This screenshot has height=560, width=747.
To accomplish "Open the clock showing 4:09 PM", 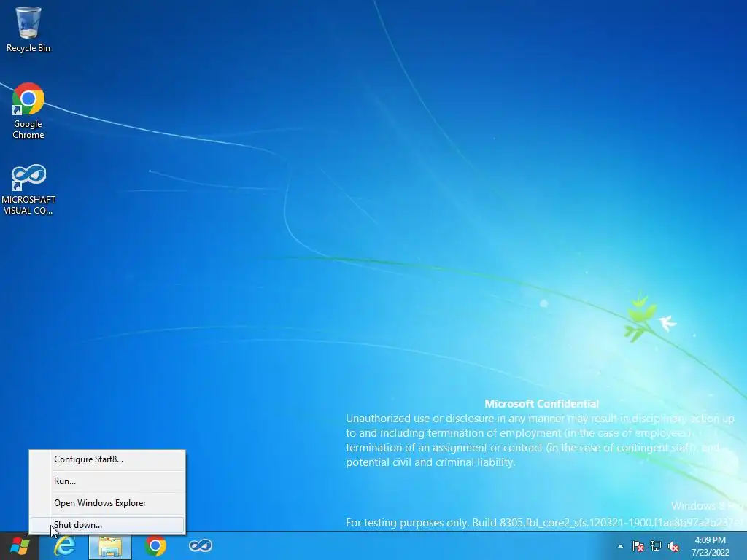I will click(x=710, y=546).
